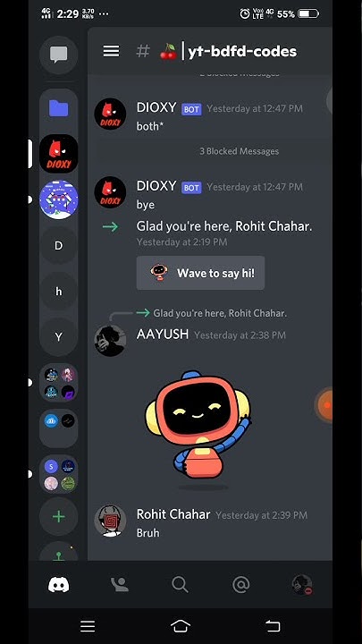Open the blue server folder
362x644 pixels.
pyautogui.click(x=59, y=108)
